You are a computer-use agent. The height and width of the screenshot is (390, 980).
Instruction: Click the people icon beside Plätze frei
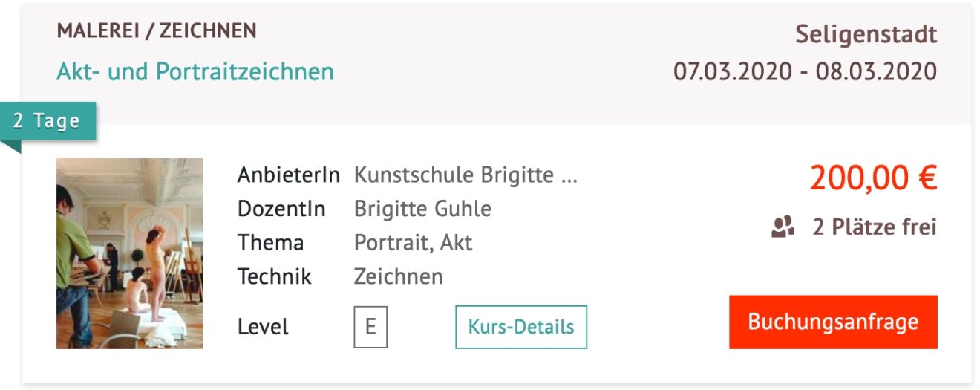point(783,227)
